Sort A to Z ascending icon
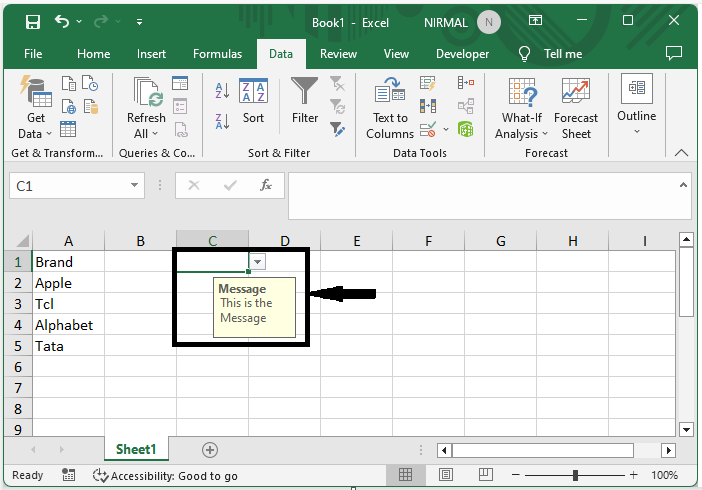This screenshot has height=490, width=702. click(x=222, y=90)
